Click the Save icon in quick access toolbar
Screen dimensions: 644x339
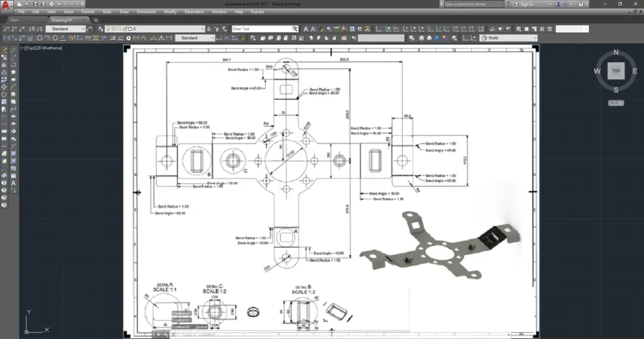click(x=35, y=4)
